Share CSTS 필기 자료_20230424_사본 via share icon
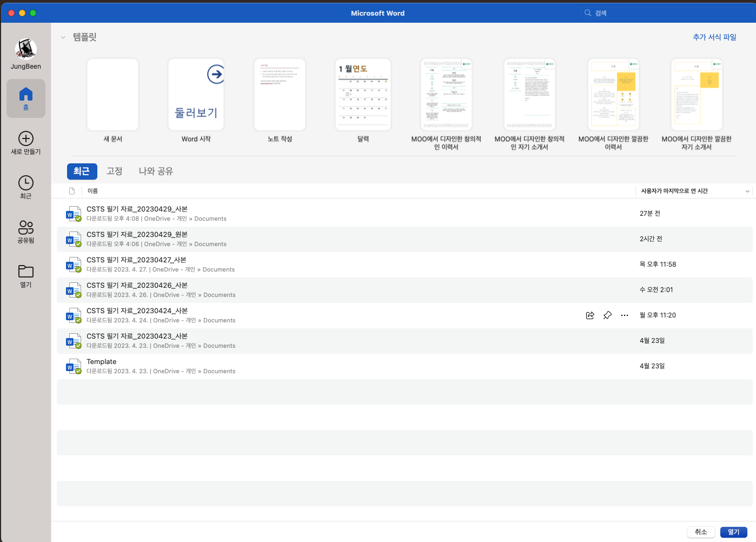The height and width of the screenshot is (542, 756). (590, 315)
